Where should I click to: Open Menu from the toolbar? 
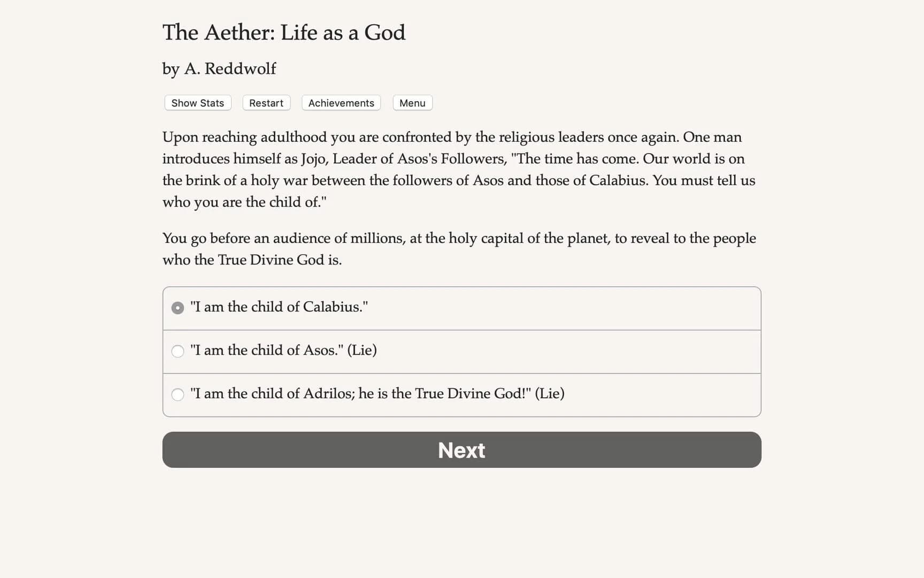412,103
